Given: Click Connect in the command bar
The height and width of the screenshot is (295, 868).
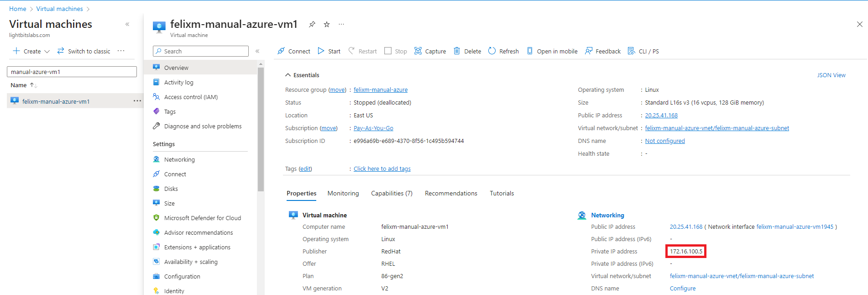Looking at the screenshot, I should (294, 51).
